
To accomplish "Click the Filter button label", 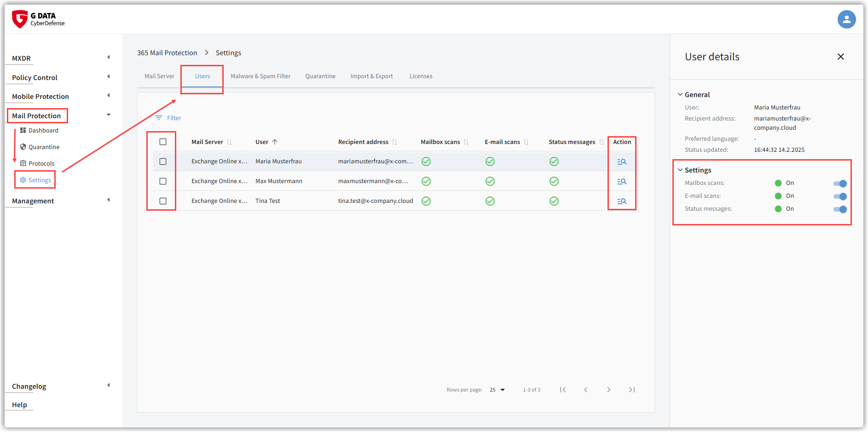I will pos(174,118).
